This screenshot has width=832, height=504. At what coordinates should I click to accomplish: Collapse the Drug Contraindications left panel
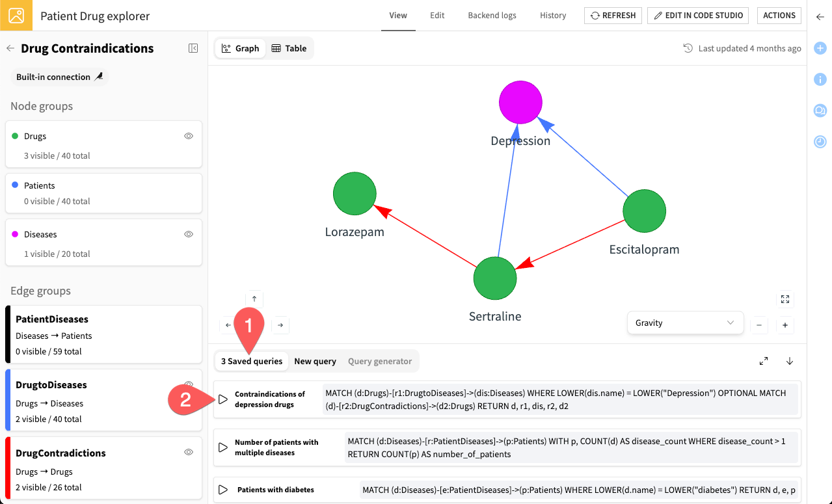point(193,47)
